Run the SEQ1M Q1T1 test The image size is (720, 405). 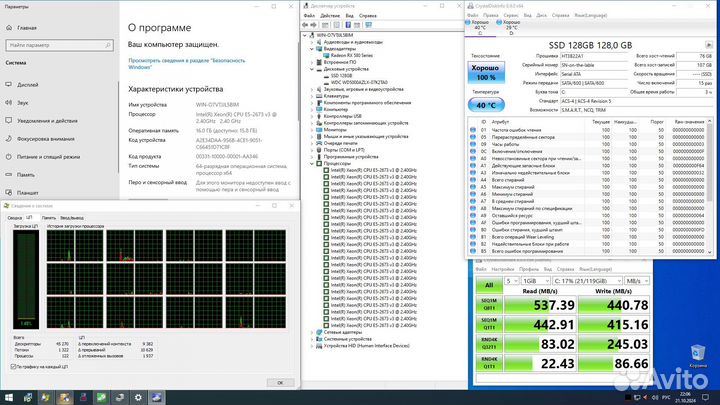pos(489,324)
